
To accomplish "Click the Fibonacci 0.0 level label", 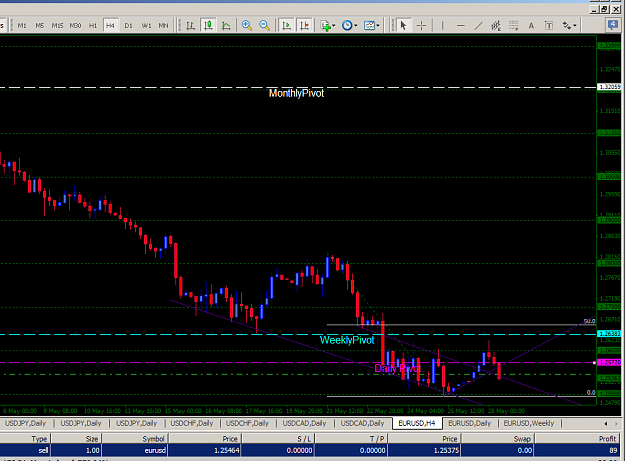I will pos(591,392).
